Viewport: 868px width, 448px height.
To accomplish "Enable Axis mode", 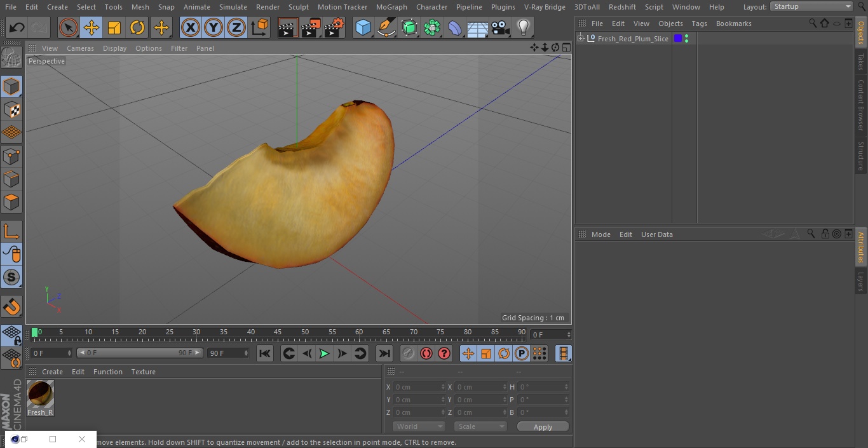I will [11, 231].
